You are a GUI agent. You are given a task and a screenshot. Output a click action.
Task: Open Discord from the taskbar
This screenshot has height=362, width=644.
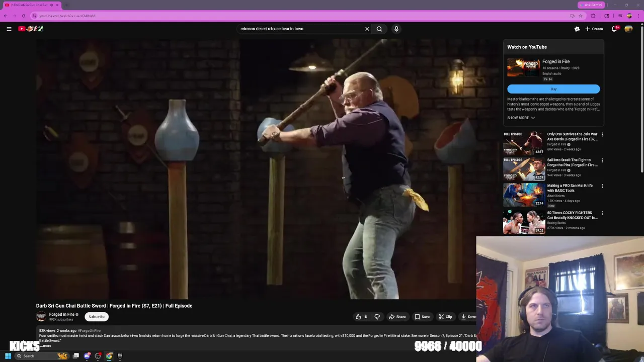point(87,356)
